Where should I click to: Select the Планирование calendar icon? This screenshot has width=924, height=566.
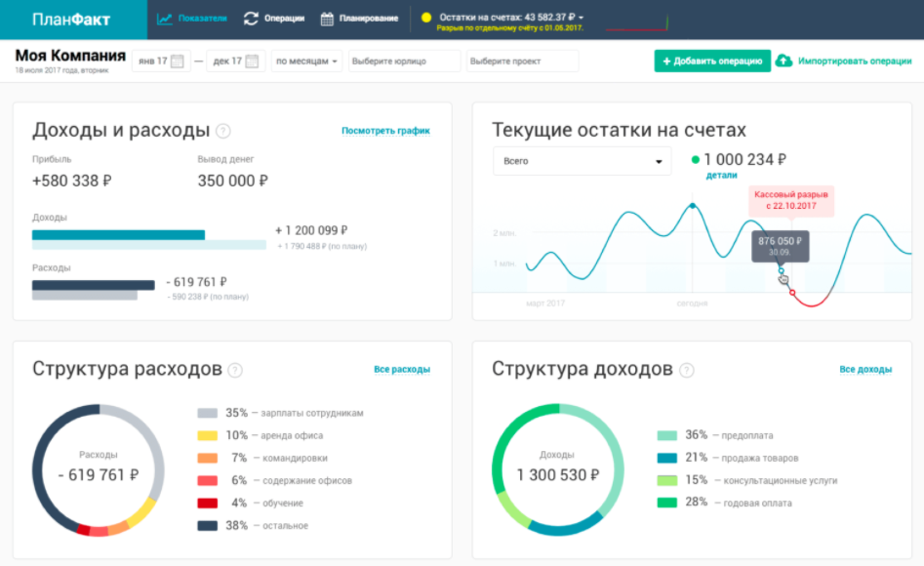(329, 18)
